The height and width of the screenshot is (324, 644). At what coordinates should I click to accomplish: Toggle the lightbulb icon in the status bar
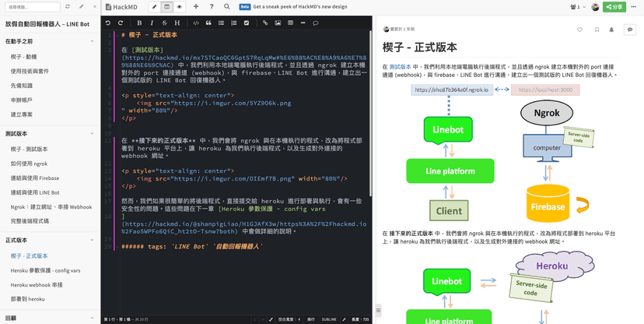pyautogui.click(x=254, y=319)
